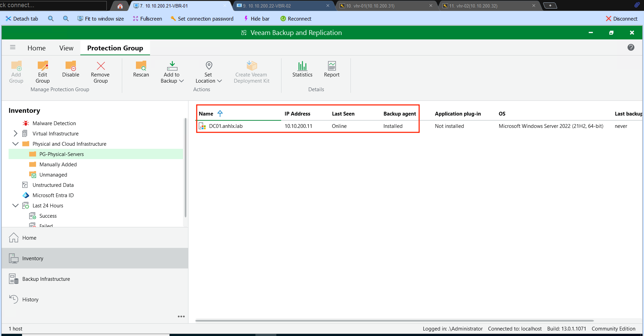Switch to the vhr-02 session tab
644x336 pixels.
click(490, 6)
